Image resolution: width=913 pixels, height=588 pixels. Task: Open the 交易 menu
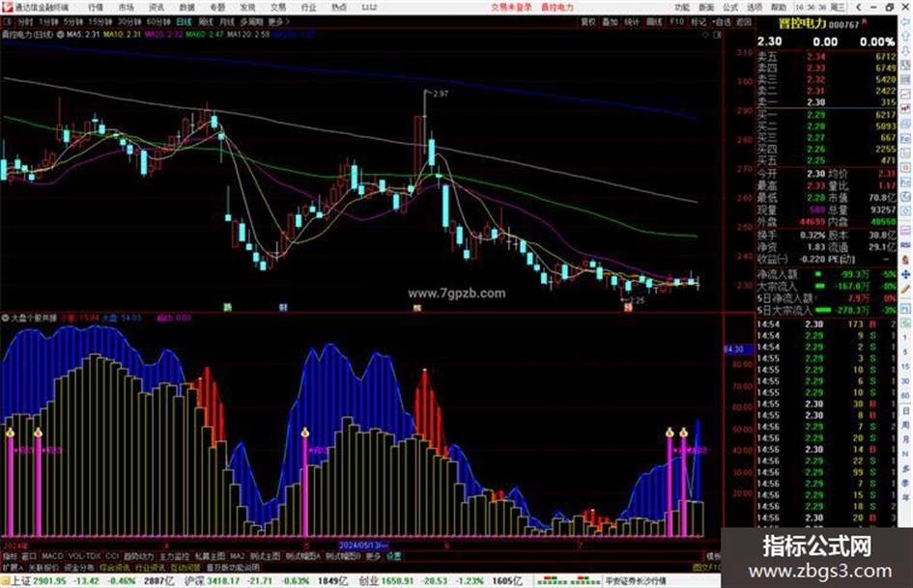[x=278, y=8]
